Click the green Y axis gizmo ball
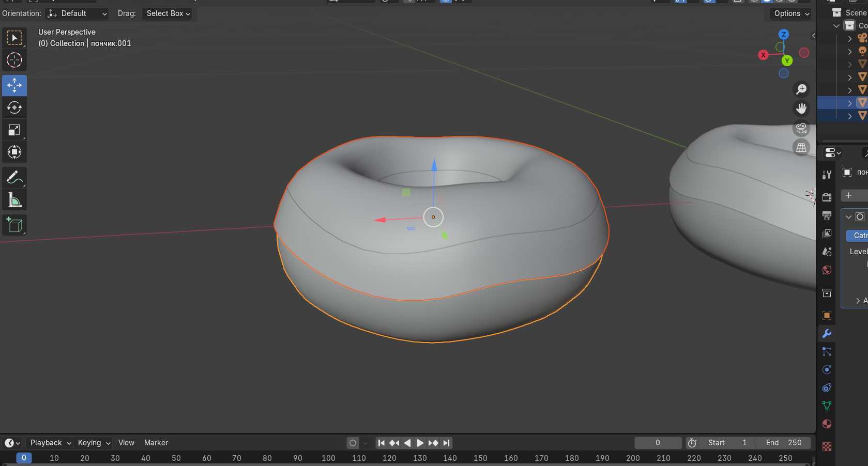Viewport: 868px width, 466px height. 787,60
